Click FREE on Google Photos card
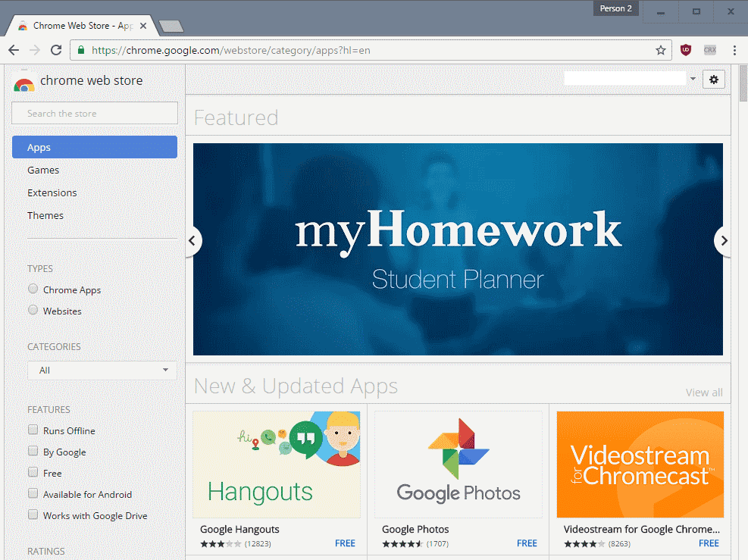This screenshot has height=560, width=748. pos(527,543)
